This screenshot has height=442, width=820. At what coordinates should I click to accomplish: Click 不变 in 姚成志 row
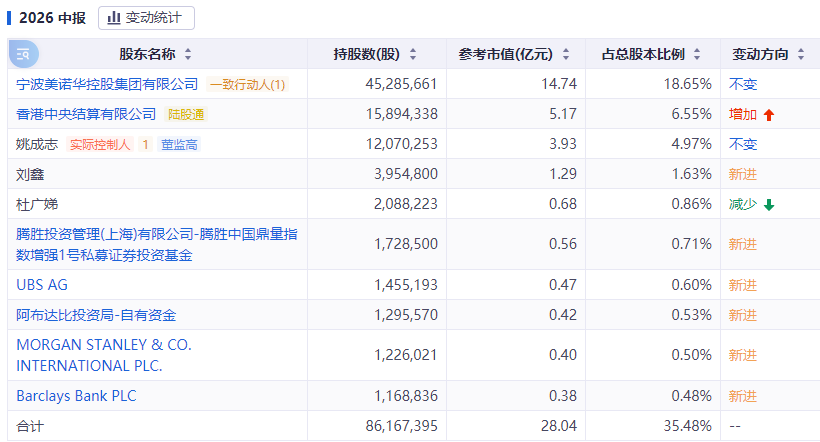pyautogui.click(x=743, y=144)
